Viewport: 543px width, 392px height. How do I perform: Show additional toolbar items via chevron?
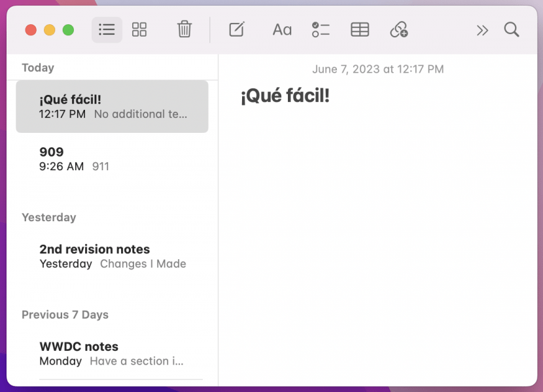click(482, 29)
